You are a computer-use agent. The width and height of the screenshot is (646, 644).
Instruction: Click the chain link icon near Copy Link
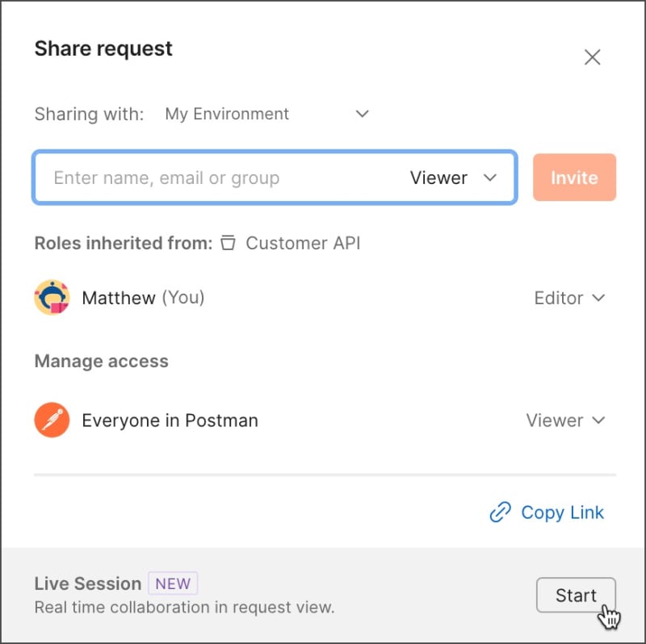pos(501,512)
